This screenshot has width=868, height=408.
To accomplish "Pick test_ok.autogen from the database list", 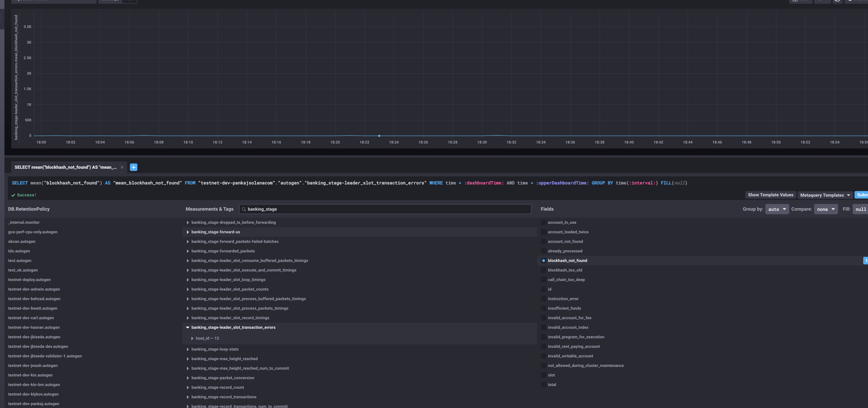I will 23,270.
